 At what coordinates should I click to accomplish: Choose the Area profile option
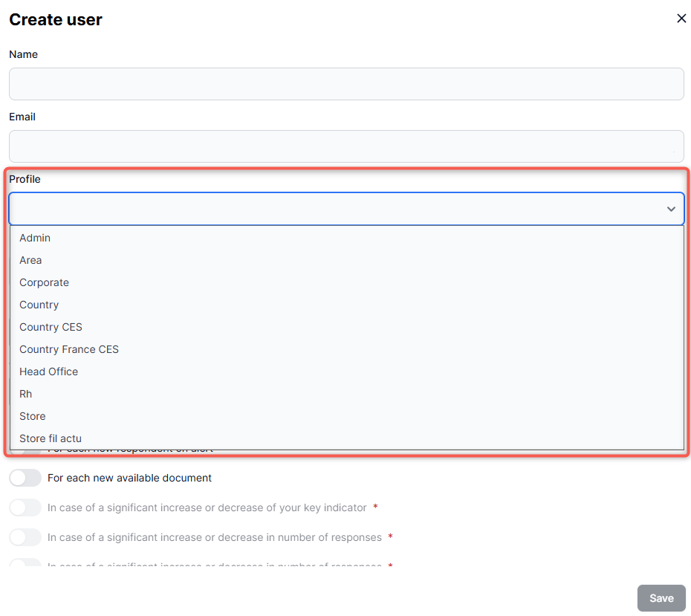(x=30, y=260)
